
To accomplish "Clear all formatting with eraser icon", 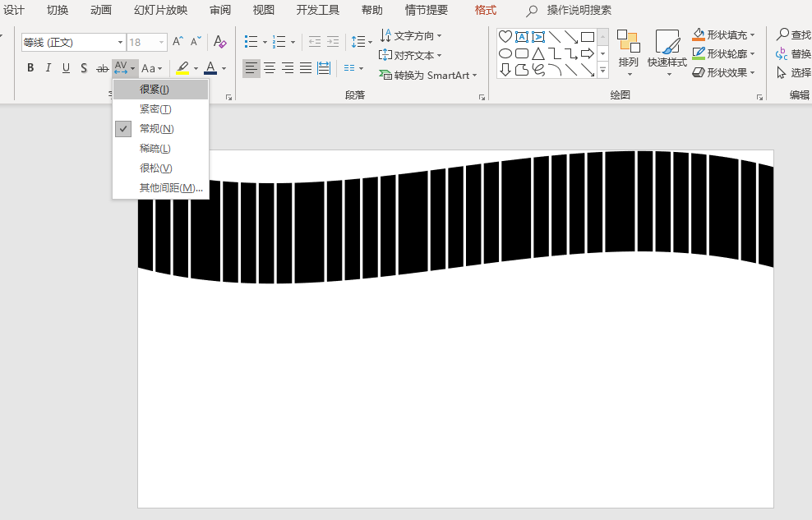I will point(219,42).
